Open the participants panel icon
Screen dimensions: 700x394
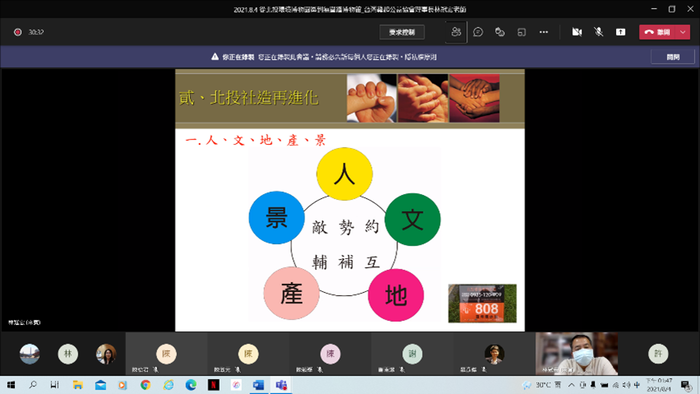click(x=456, y=32)
